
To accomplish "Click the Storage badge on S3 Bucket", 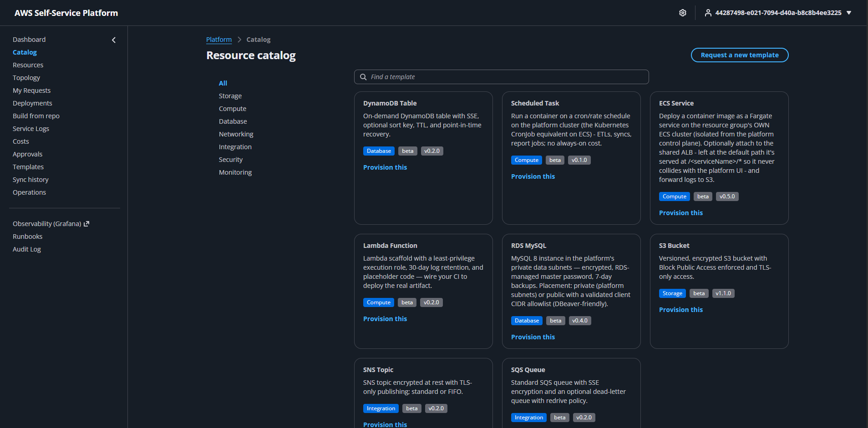I will (x=672, y=293).
